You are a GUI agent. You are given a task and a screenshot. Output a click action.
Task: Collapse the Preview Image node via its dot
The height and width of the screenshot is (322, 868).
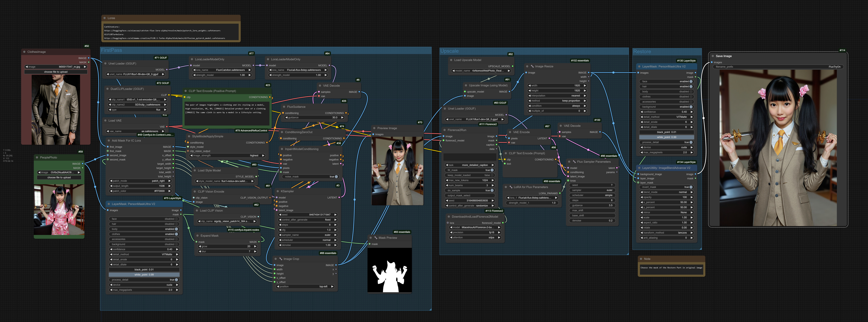[374, 128]
